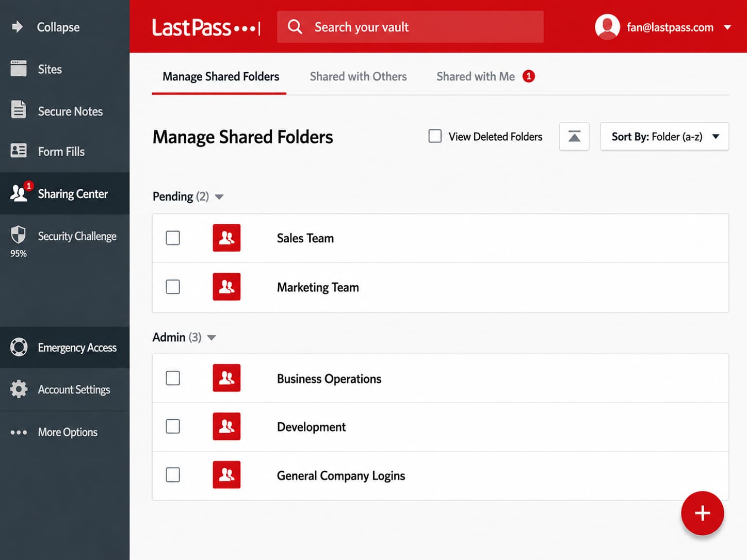
Task: Click the Shared with Me notification badge
Action: (528, 76)
